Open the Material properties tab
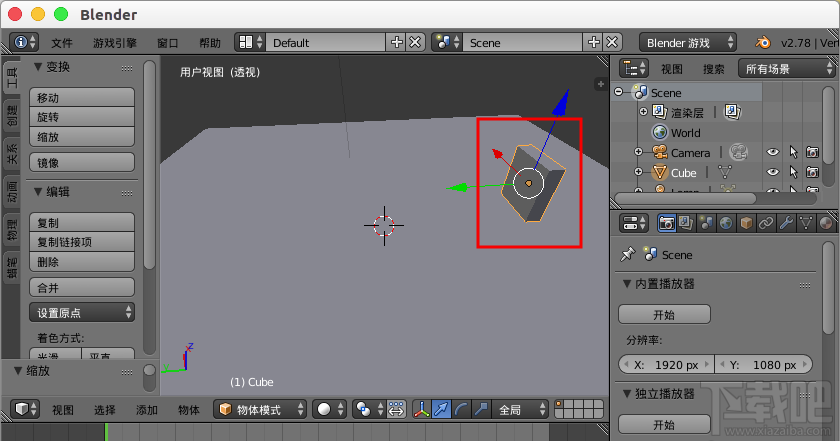Screen dimensions: 840x441 click(x=826, y=223)
